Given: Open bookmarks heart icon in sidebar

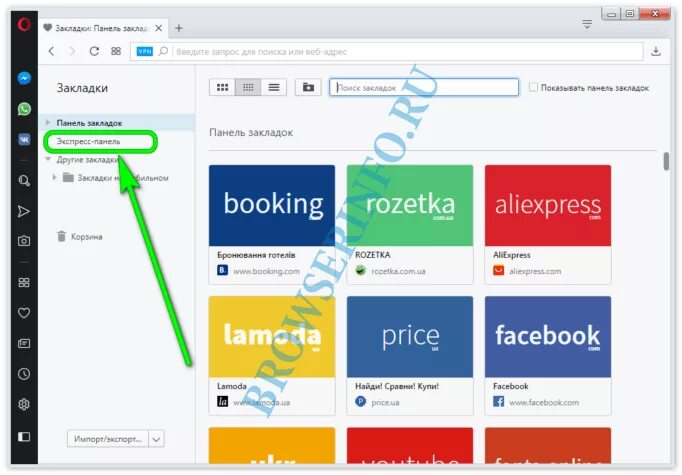Looking at the screenshot, I should 24,313.
